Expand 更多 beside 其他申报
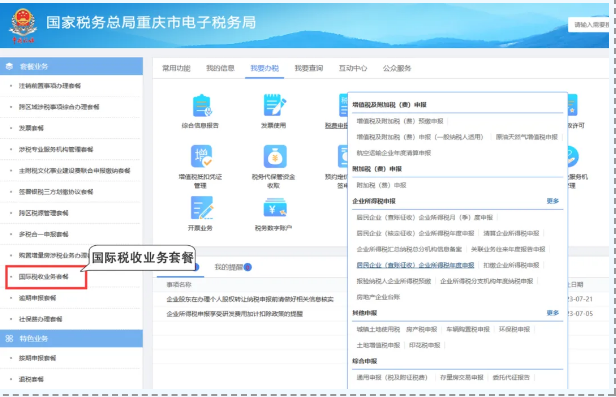Screen dimensions: 616x397 [552, 313]
